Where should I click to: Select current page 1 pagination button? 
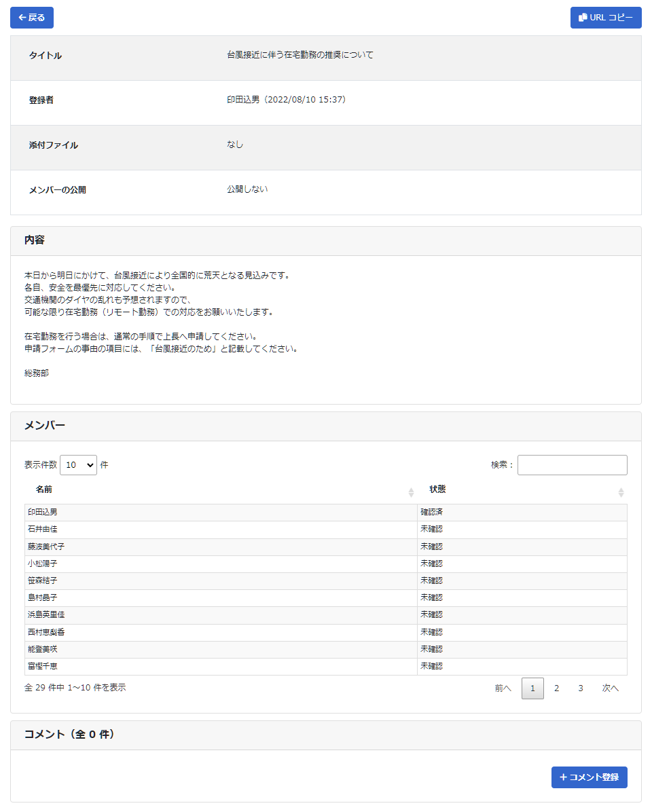[x=532, y=688]
